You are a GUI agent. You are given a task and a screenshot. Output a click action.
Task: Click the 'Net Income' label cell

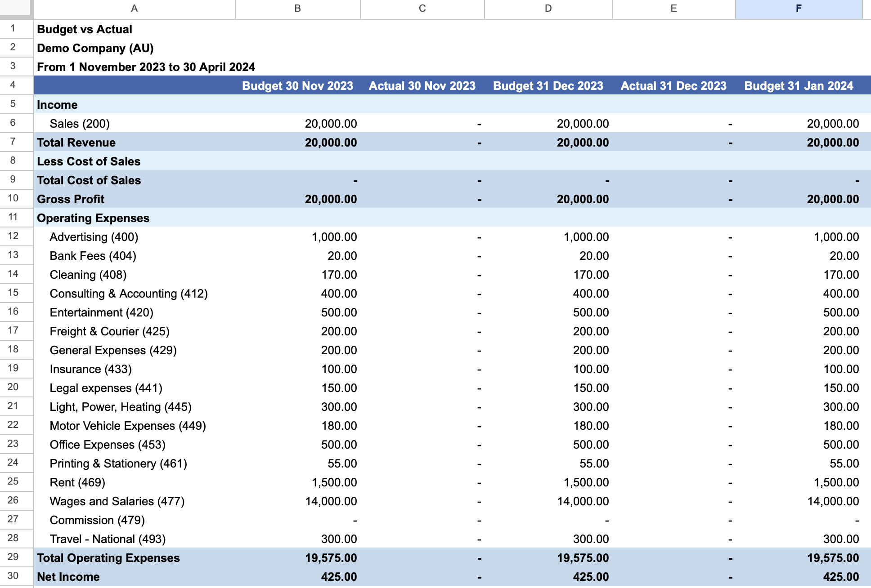tap(135, 577)
